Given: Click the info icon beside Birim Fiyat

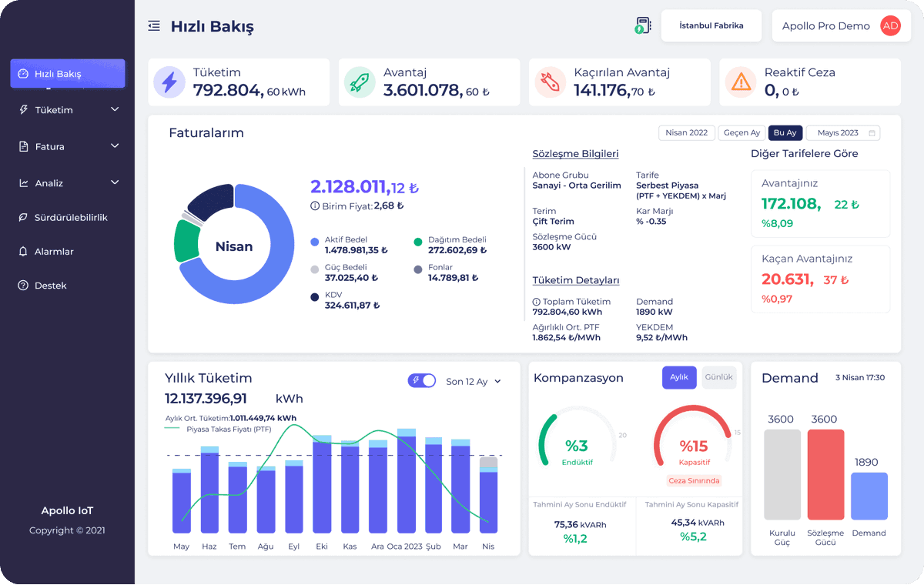Looking at the screenshot, I should [315, 206].
